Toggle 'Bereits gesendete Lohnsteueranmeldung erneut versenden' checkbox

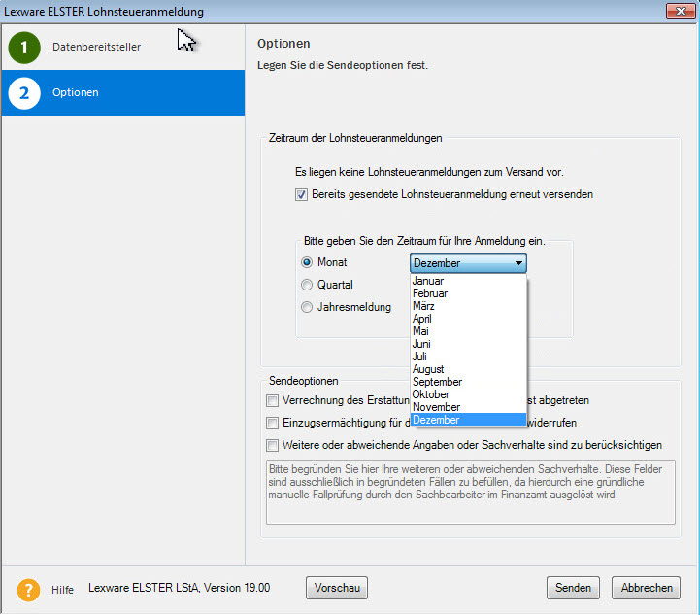point(302,194)
